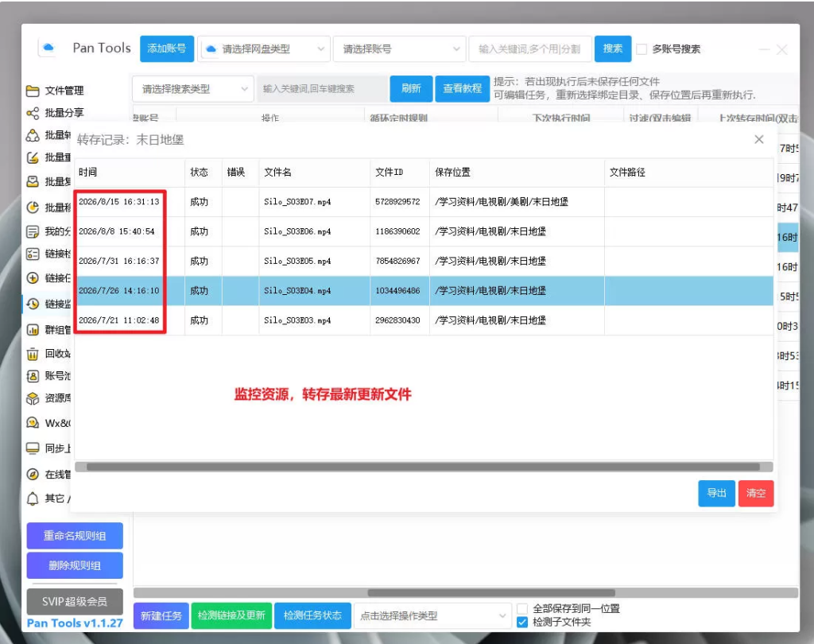The image size is (814, 644).
Task: Click the 删除规则组 button
Action: point(75,565)
